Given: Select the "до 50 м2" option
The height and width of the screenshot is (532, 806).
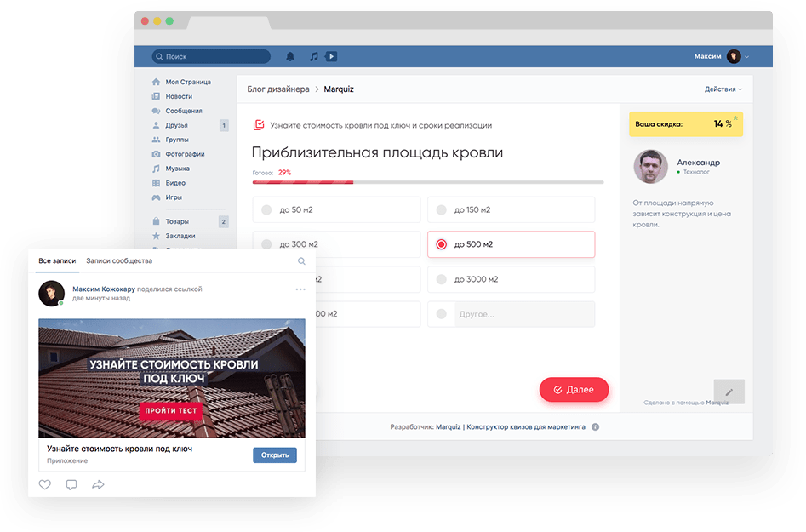Looking at the screenshot, I should tap(336, 209).
